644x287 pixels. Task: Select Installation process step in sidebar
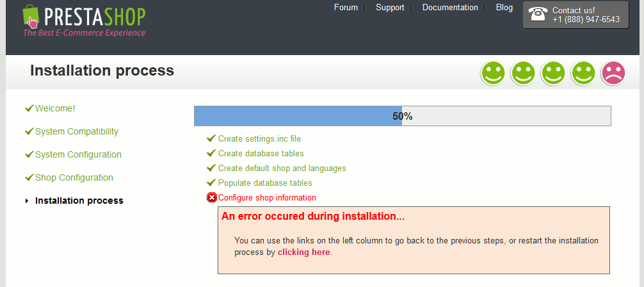pyautogui.click(x=79, y=201)
